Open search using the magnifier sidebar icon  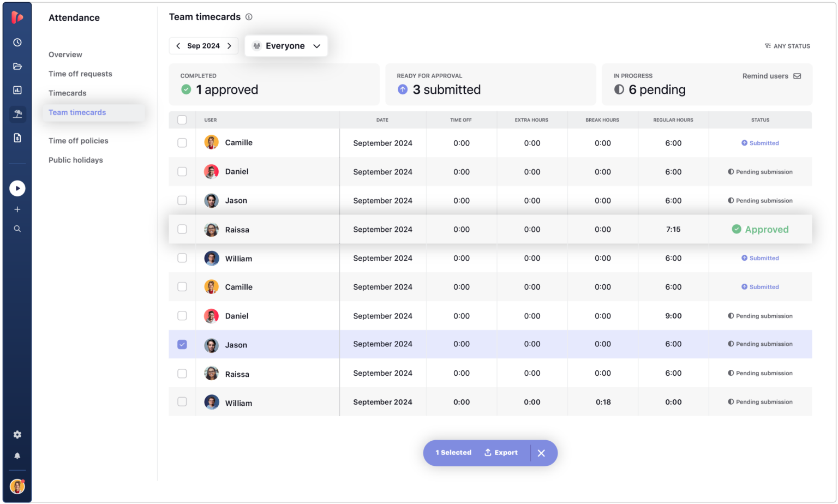click(x=17, y=229)
